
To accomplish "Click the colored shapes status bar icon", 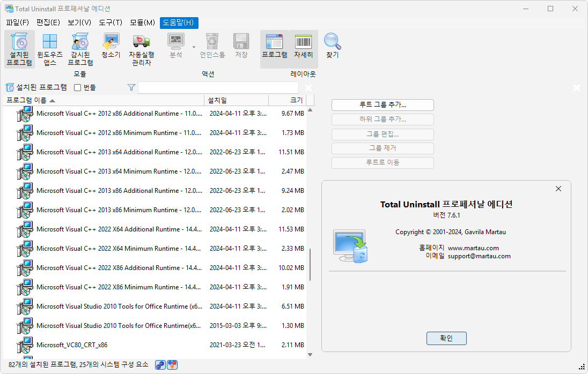I will 172,365.
